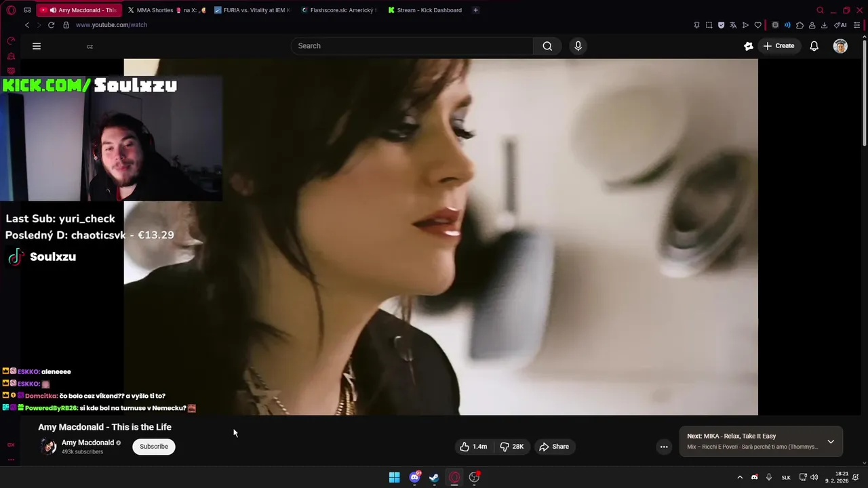868x488 pixels.
Task: Open the browser tab search magnifier
Action: [x=820, y=10]
